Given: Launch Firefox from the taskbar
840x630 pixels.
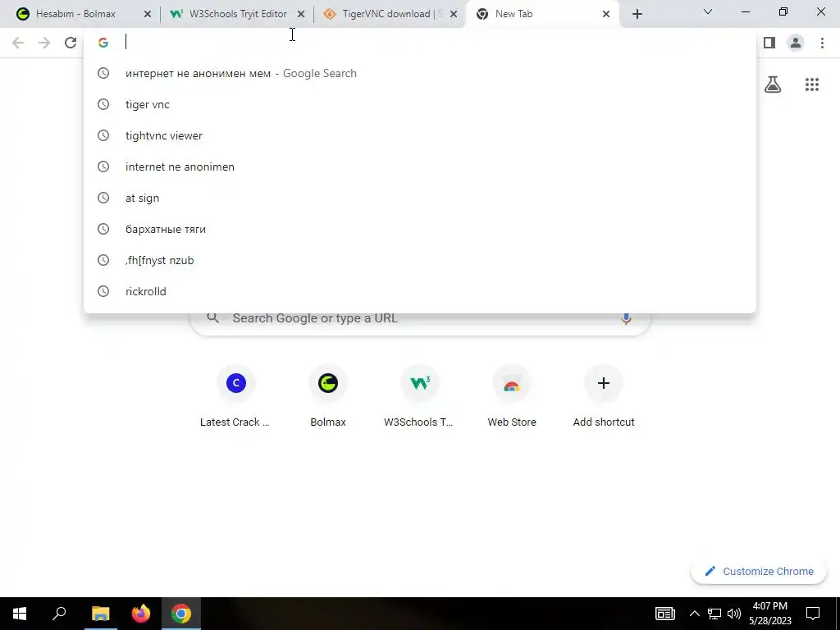Looking at the screenshot, I should click(x=141, y=614).
